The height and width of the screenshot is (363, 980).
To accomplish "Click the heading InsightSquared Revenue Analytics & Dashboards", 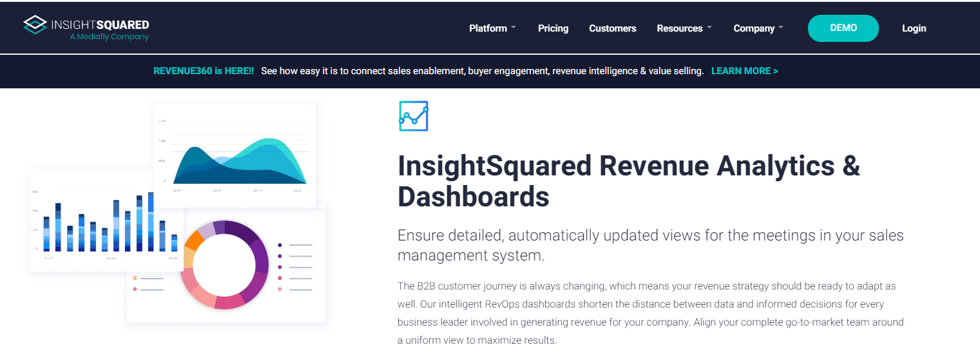I will coord(629,181).
